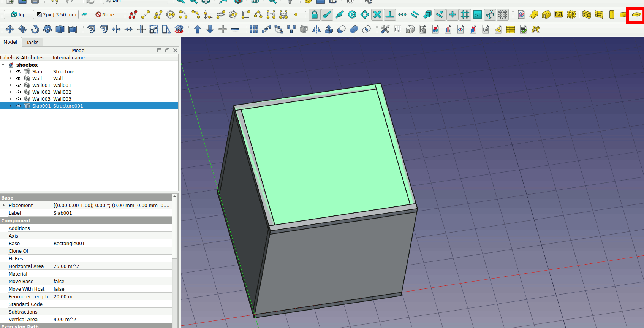Select the Draft Rectangle tool
The height and width of the screenshot is (328, 644).
[x=246, y=15]
